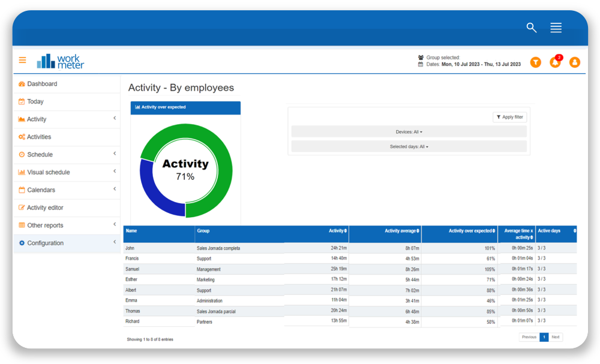
Task: Open the Activities sidebar section
Action: (41, 137)
